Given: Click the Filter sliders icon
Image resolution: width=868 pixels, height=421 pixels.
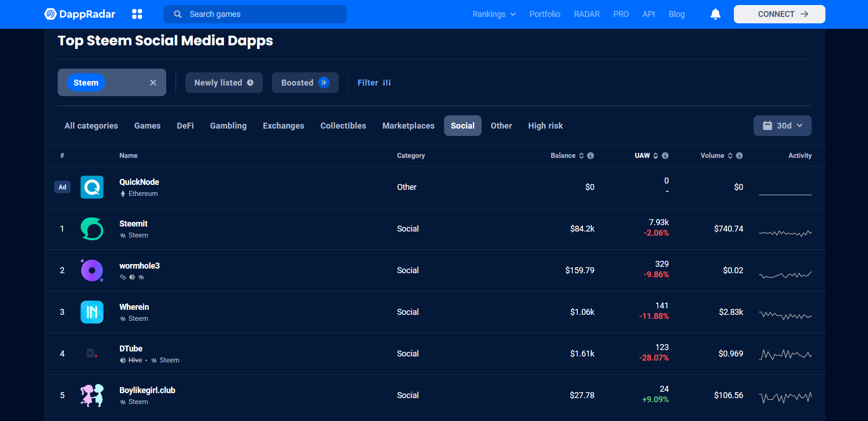Looking at the screenshot, I should [387, 83].
